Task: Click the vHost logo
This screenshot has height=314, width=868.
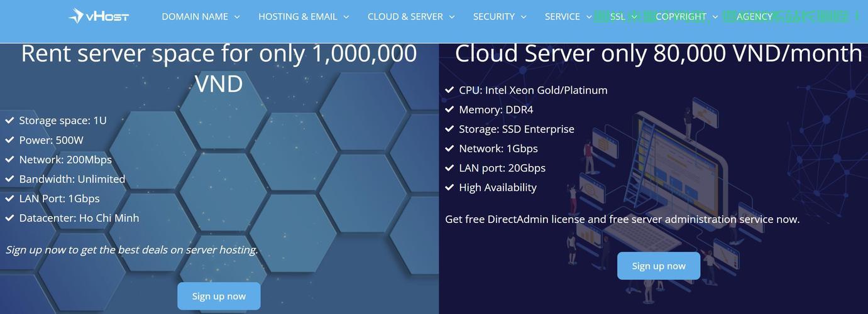Action: 99,16
